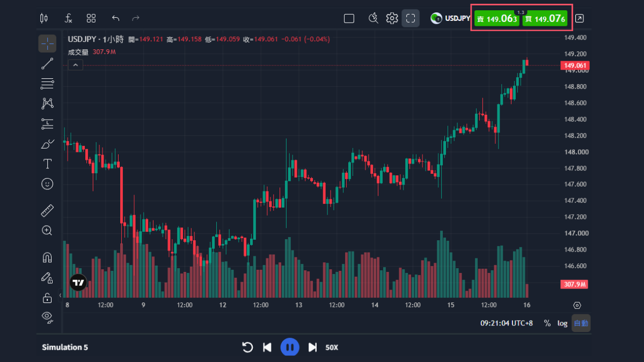Step forward to next bar
This screenshot has width=644, height=362.
[312, 347]
